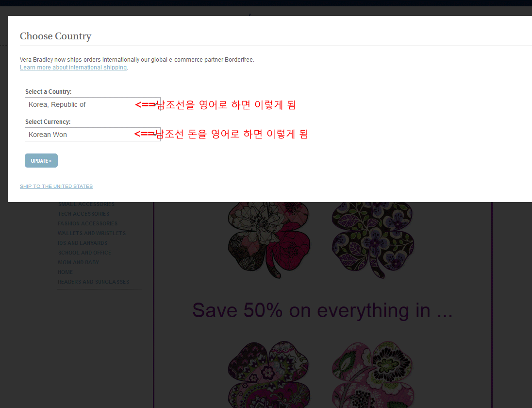Open Wallets and Wristlets category
532x408 pixels.
point(92,234)
